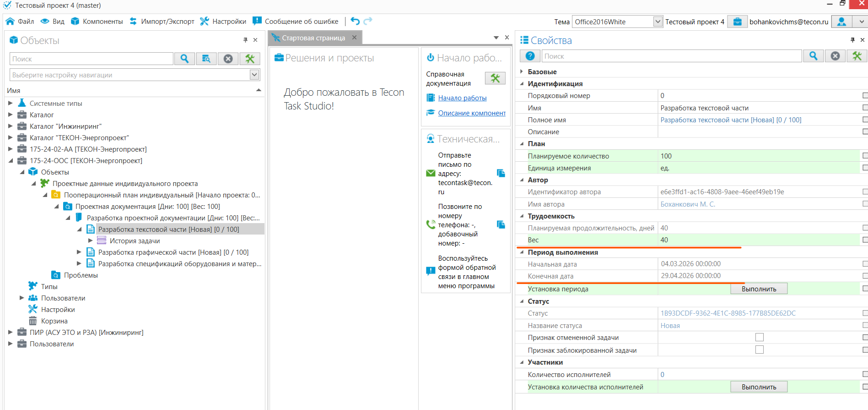The image size is (868, 410).
Task: Expand the Системные типы tree node
Action: click(11, 103)
